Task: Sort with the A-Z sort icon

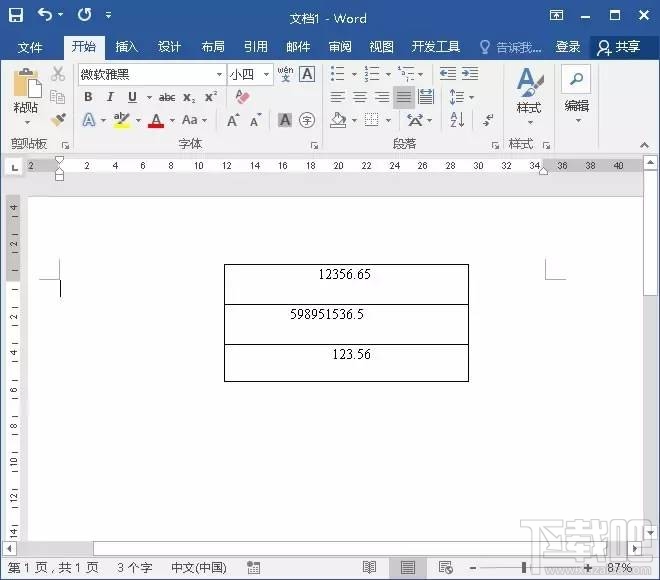Action: point(457,120)
